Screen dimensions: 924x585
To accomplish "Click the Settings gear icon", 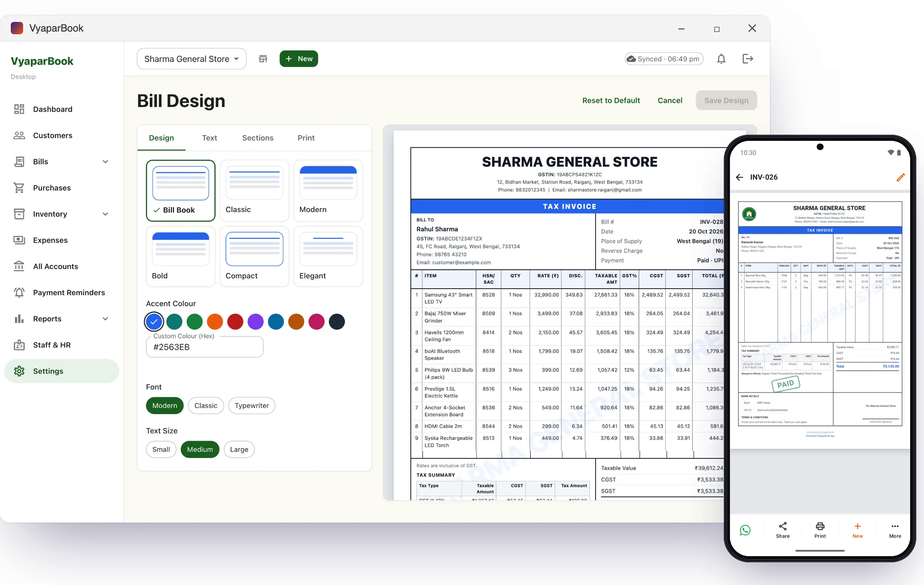I will [x=19, y=371].
